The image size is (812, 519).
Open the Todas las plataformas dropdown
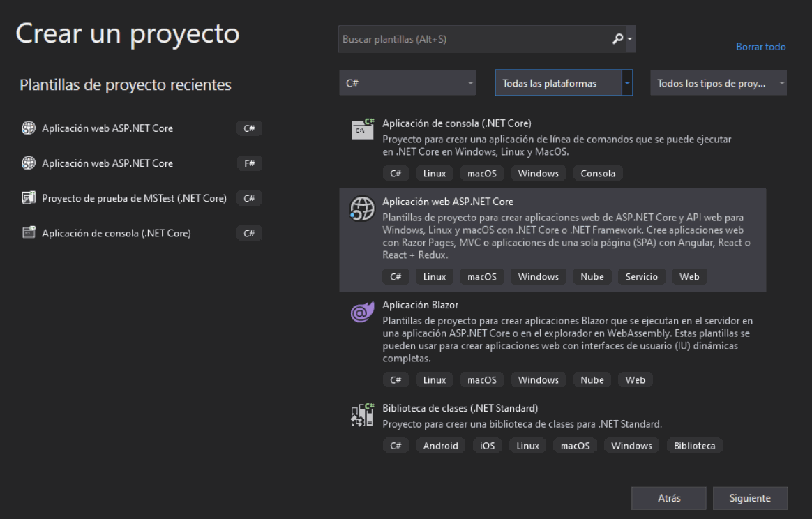(564, 83)
